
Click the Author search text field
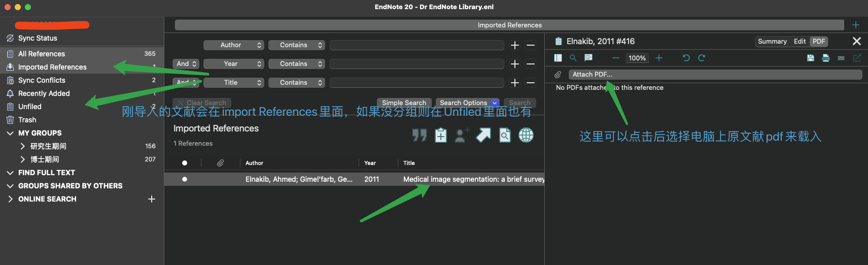point(416,45)
